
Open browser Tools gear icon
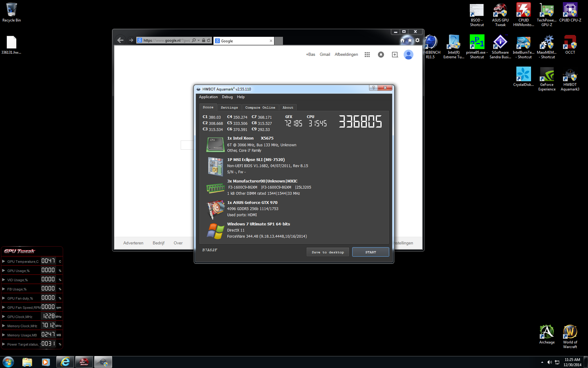click(417, 40)
